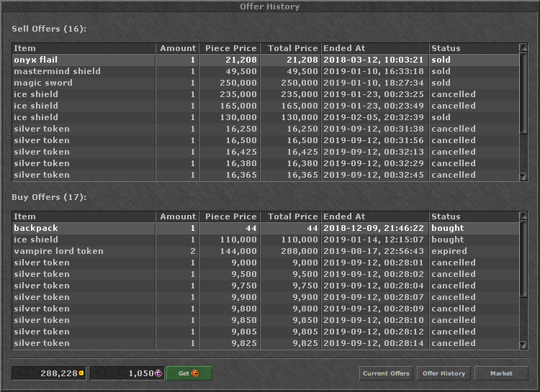This screenshot has width=540, height=392.
Task: Select the backpack buy offer
Action: tap(266, 228)
